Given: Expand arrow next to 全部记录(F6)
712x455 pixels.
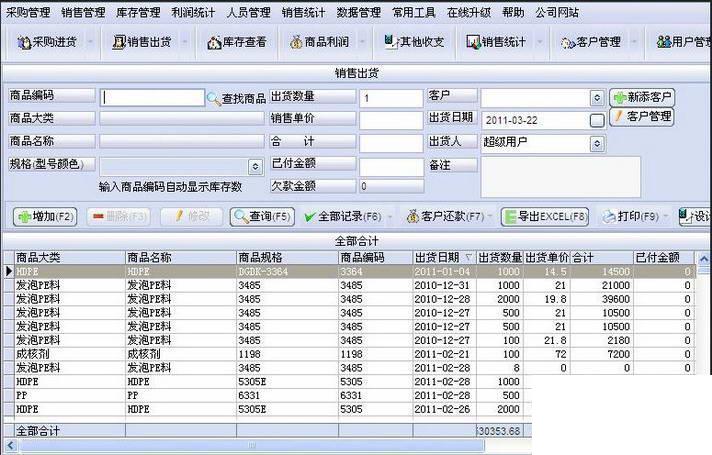Looking at the screenshot, I should pos(389,217).
